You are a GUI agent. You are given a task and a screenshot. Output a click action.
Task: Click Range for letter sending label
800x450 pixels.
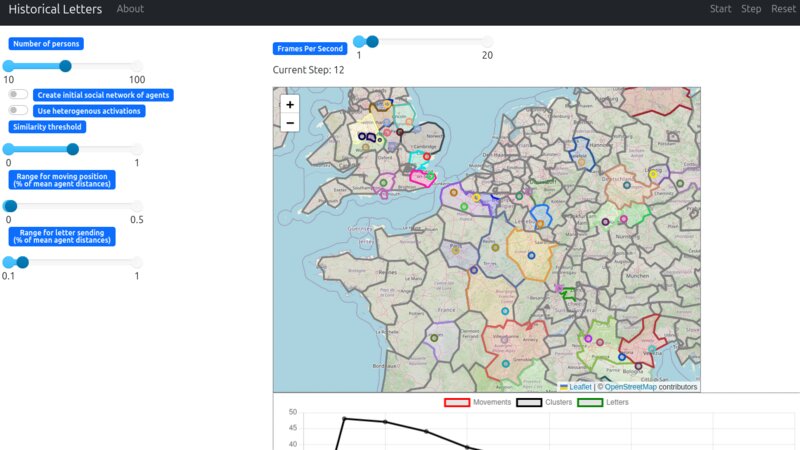coord(62,236)
